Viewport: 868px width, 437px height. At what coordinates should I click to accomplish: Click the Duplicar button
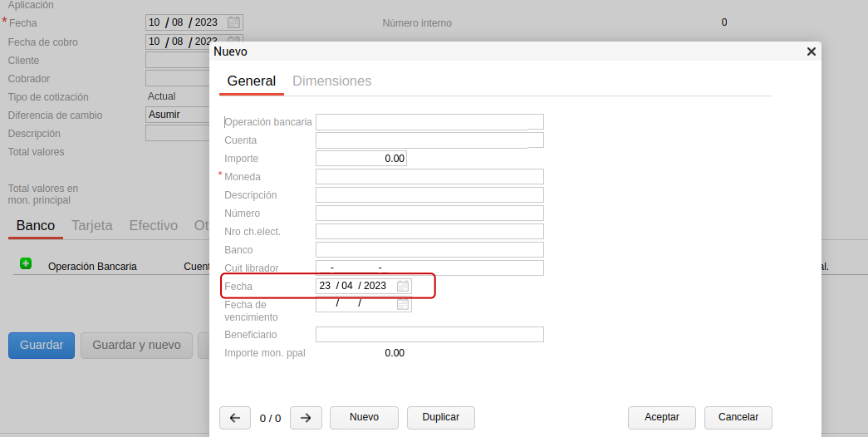coord(440,418)
